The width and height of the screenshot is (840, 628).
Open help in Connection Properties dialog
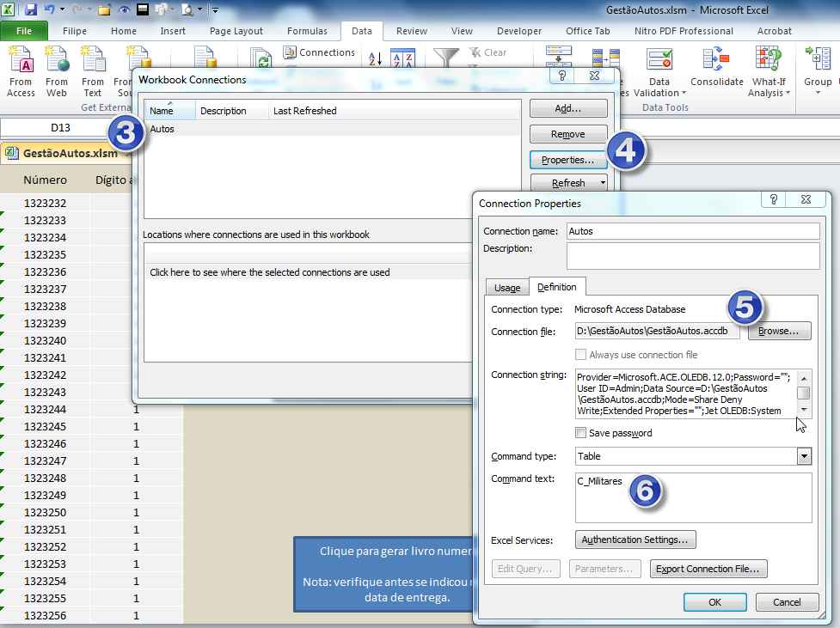[x=774, y=199]
